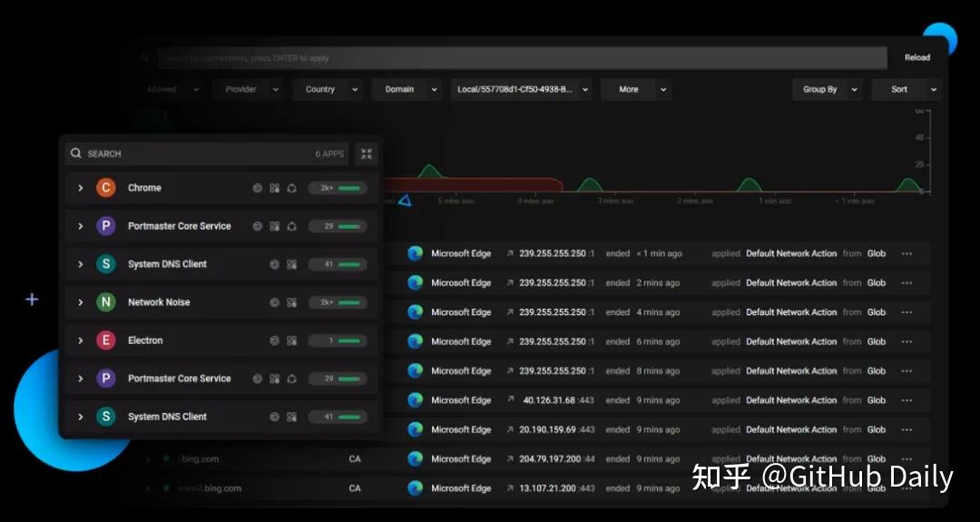Viewport: 980px width, 522px height.
Task: Open three-dots menu for '8 mins ago' connection
Action: (906, 370)
